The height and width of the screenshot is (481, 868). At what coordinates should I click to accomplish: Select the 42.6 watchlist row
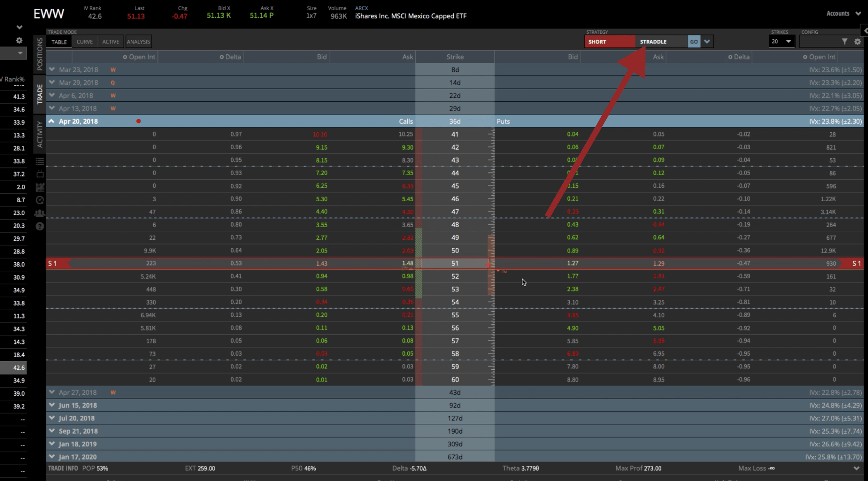coord(13,368)
